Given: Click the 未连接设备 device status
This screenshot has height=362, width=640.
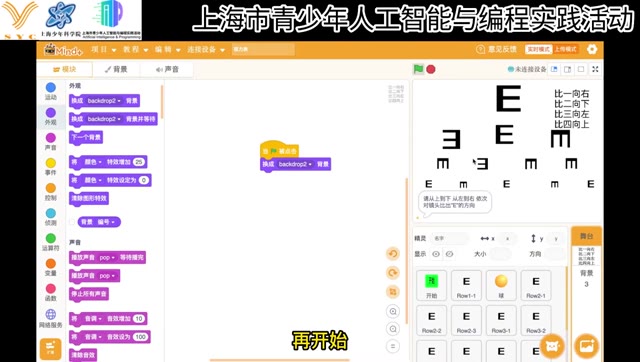Looking at the screenshot, I should (527, 69).
